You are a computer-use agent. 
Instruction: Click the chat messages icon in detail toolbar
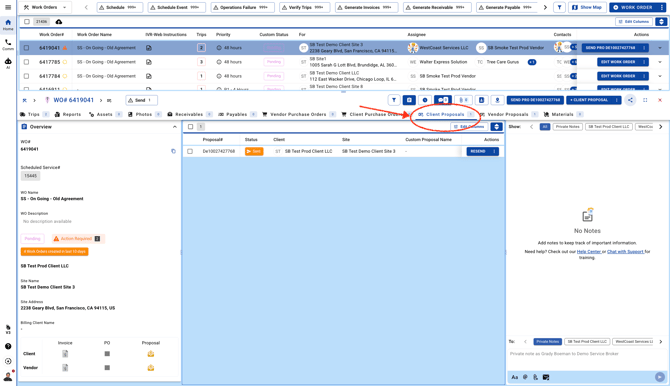tap(442, 100)
